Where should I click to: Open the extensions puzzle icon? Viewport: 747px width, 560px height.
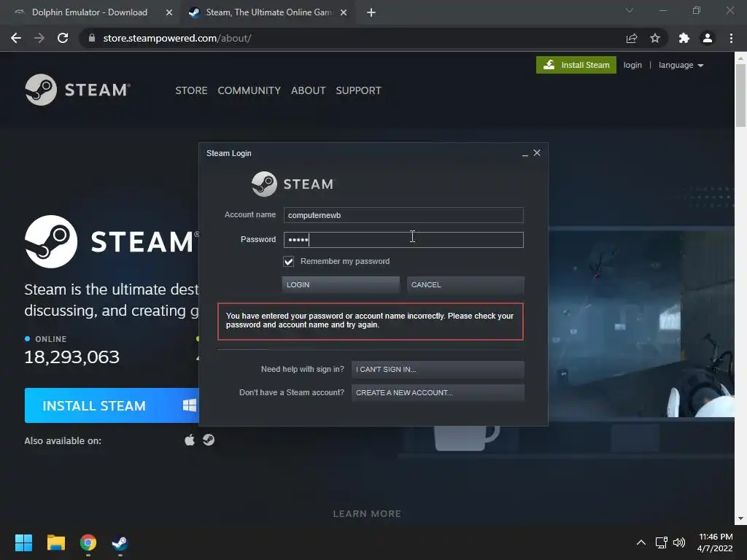[x=684, y=38]
